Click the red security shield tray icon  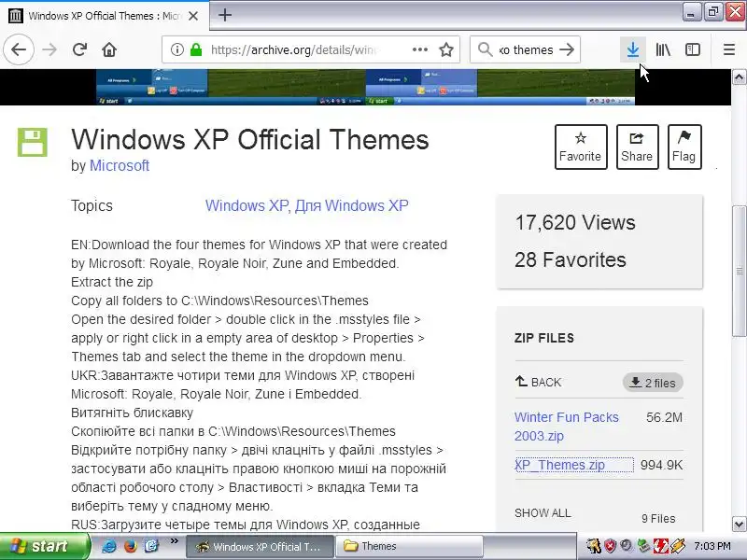tap(611, 546)
